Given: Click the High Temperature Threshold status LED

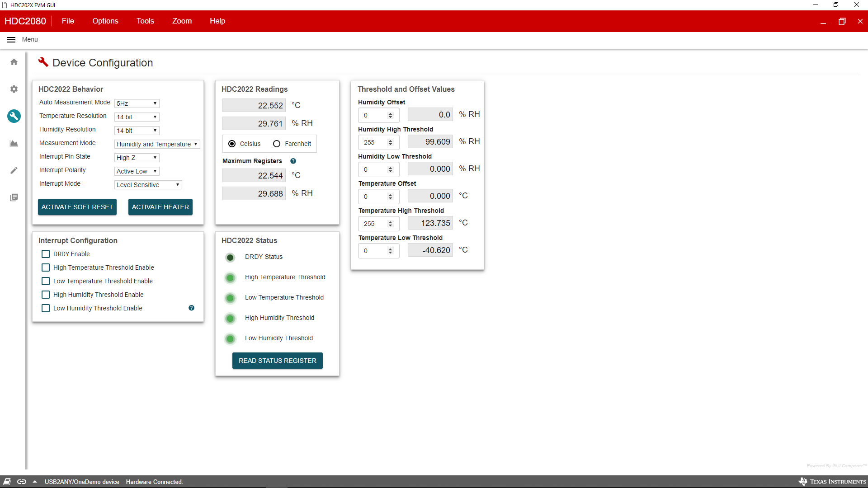Looking at the screenshot, I should (230, 278).
